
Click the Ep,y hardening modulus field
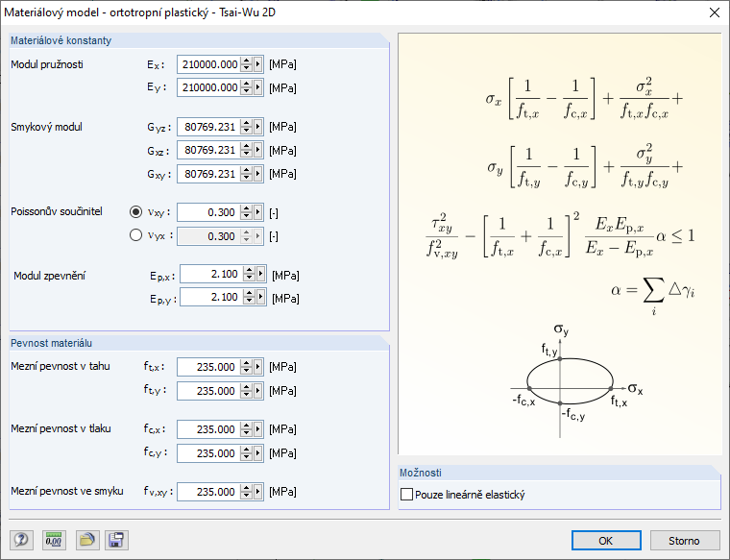(x=212, y=297)
